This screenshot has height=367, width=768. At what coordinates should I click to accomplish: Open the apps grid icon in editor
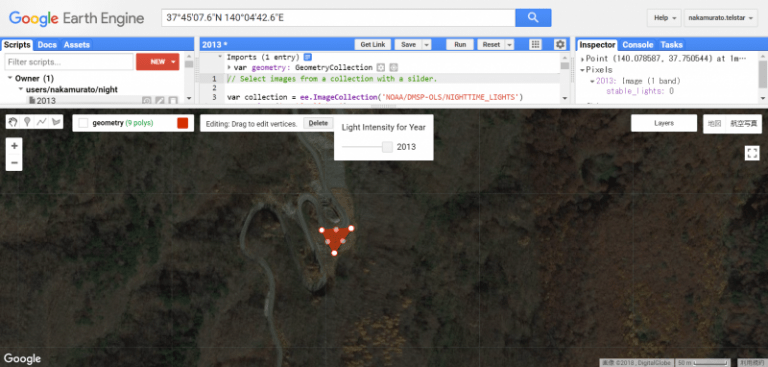pos(535,45)
